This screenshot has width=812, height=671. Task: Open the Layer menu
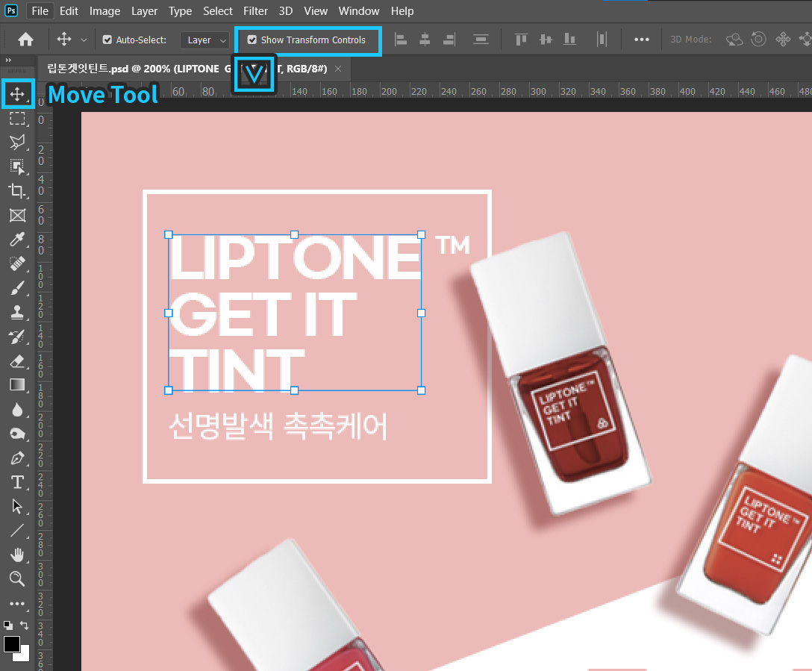pyautogui.click(x=145, y=11)
